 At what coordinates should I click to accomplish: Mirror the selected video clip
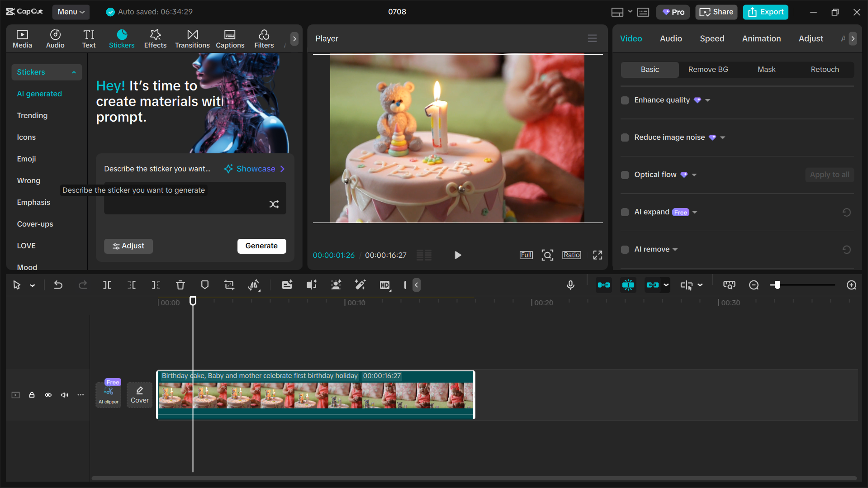(254, 285)
